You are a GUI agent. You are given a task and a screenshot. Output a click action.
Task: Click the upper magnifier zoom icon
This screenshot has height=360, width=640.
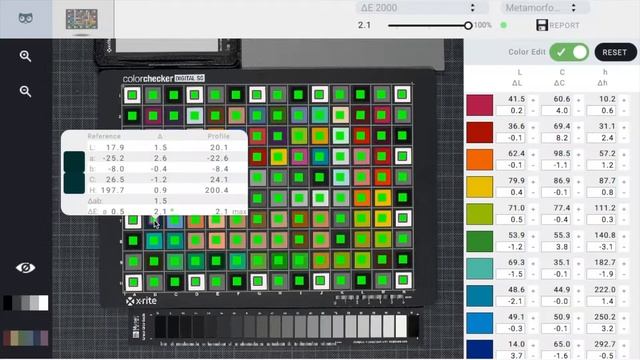click(25, 56)
